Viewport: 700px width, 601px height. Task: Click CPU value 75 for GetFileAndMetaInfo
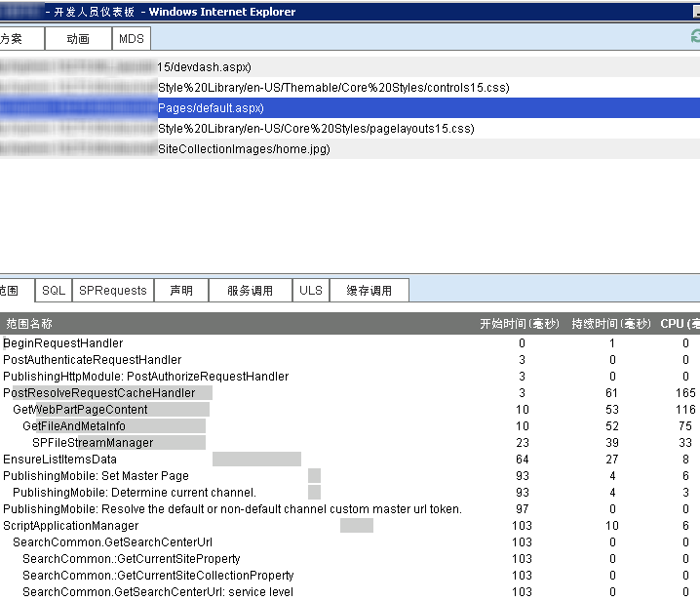click(x=685, y=425)
